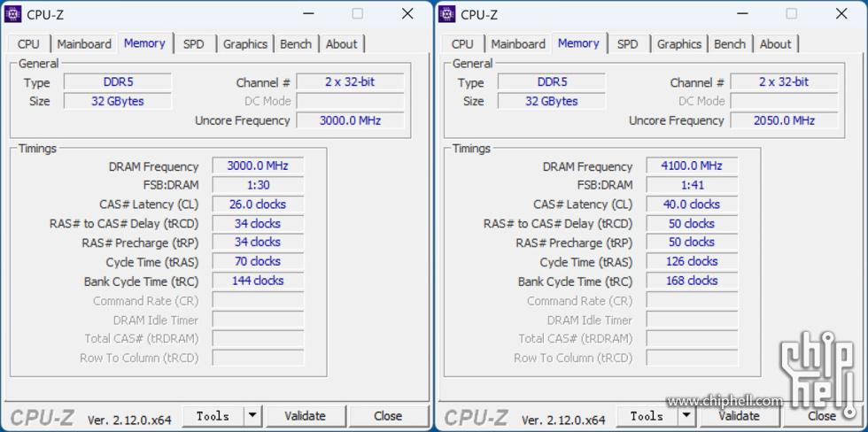Close the right CPU-Z window with X
Viewport: 868px width, 432px height.
click(x=841, y=14)
